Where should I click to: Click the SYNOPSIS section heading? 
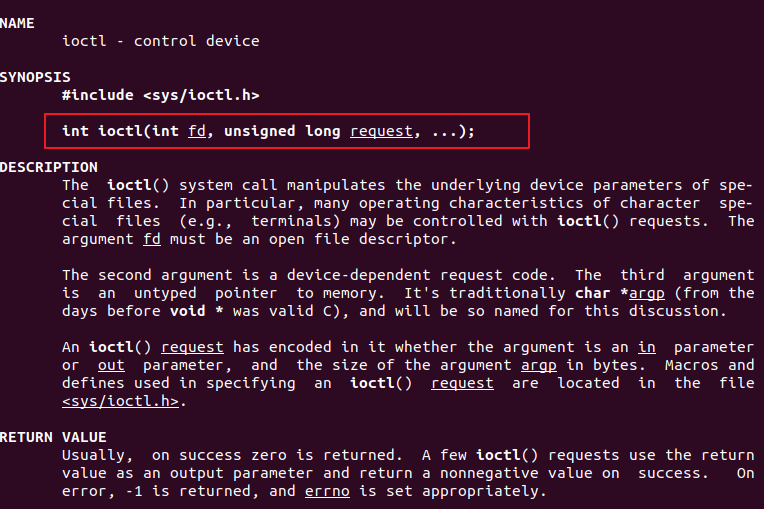(34, 77)
